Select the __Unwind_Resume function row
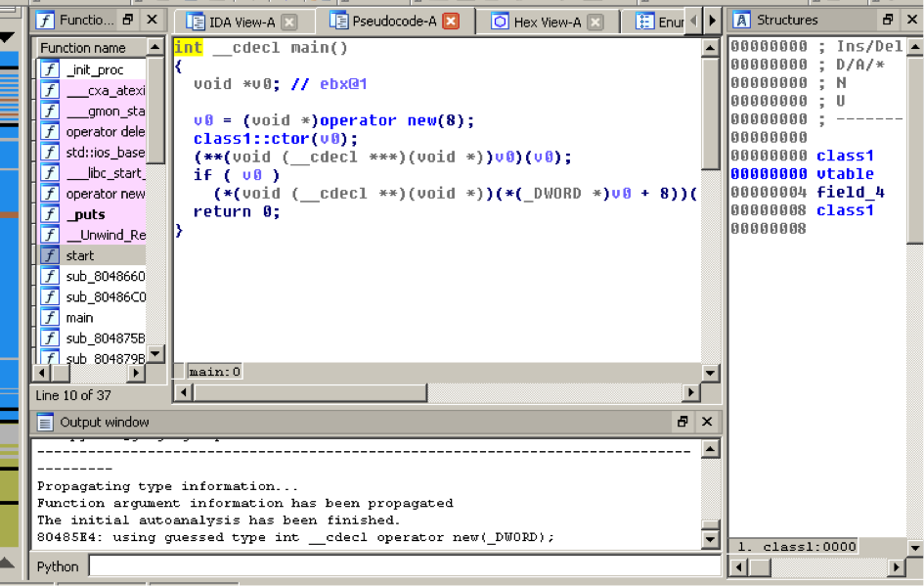924x586 pixels. (x=91, y=235)
